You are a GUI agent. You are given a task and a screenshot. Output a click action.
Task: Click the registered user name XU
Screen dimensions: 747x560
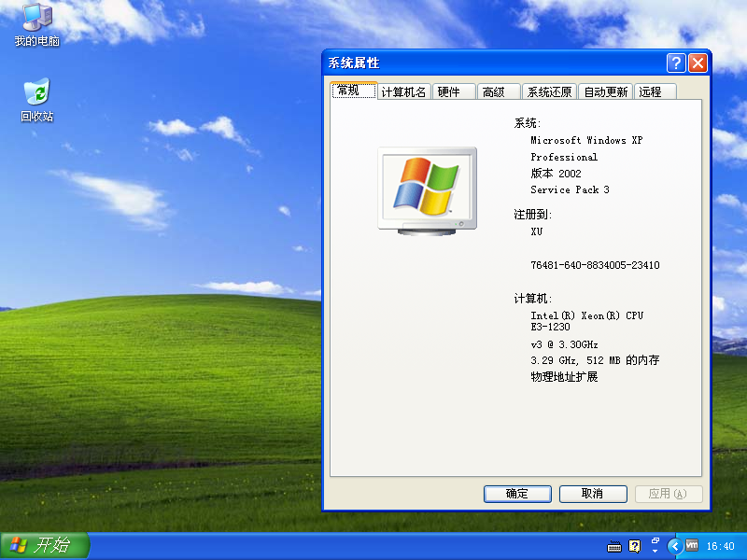click(x=536, y=231)
